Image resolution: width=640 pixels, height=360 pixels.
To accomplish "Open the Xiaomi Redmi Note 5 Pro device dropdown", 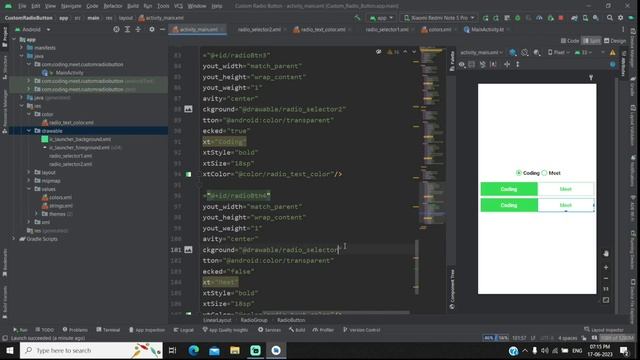I will (439, 18).
